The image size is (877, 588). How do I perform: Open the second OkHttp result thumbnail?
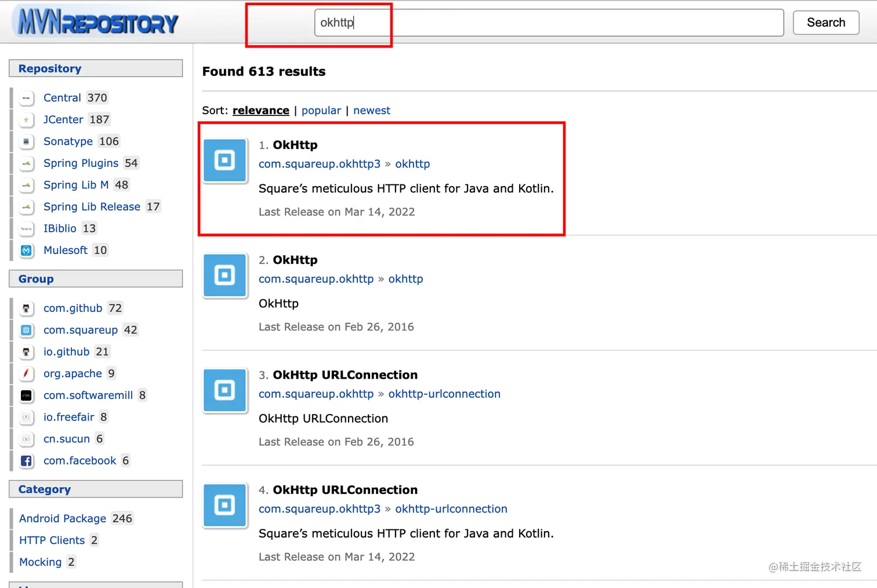coord(225,275)
